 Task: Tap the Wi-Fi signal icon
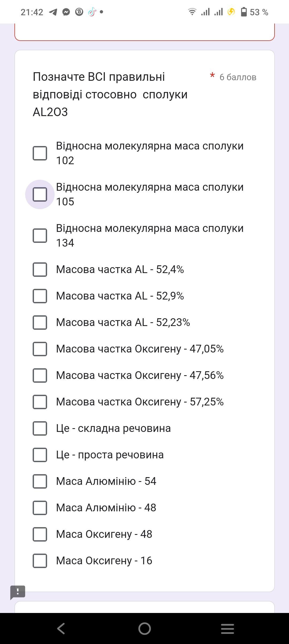tap(192, 12)
